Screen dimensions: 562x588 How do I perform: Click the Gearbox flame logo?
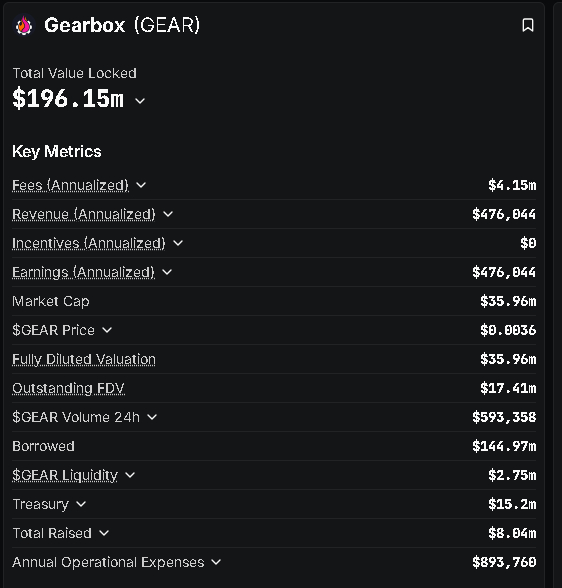click(24, 26)
